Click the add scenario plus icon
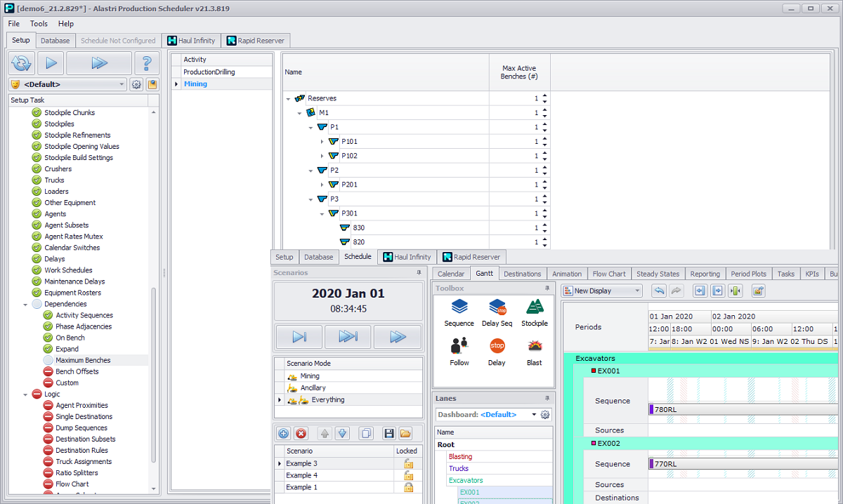 point(283,434)
